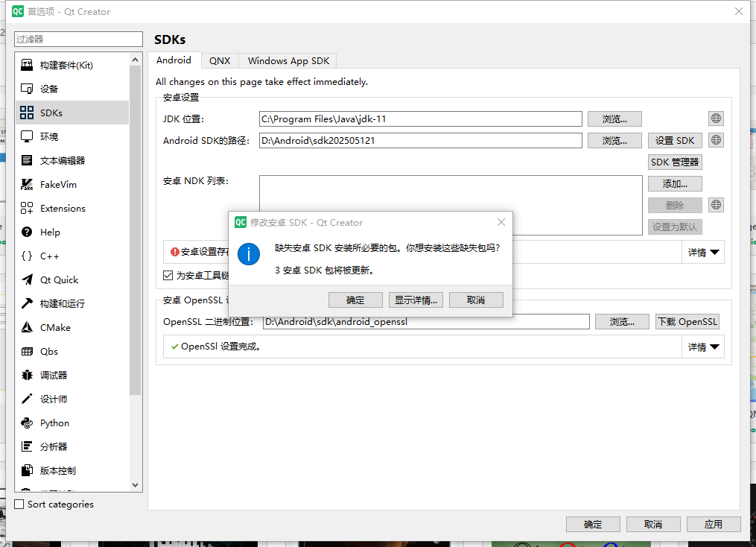Click the Extensions category icon
The width and height of the screenshot is (756, 547).
(27, 209)
